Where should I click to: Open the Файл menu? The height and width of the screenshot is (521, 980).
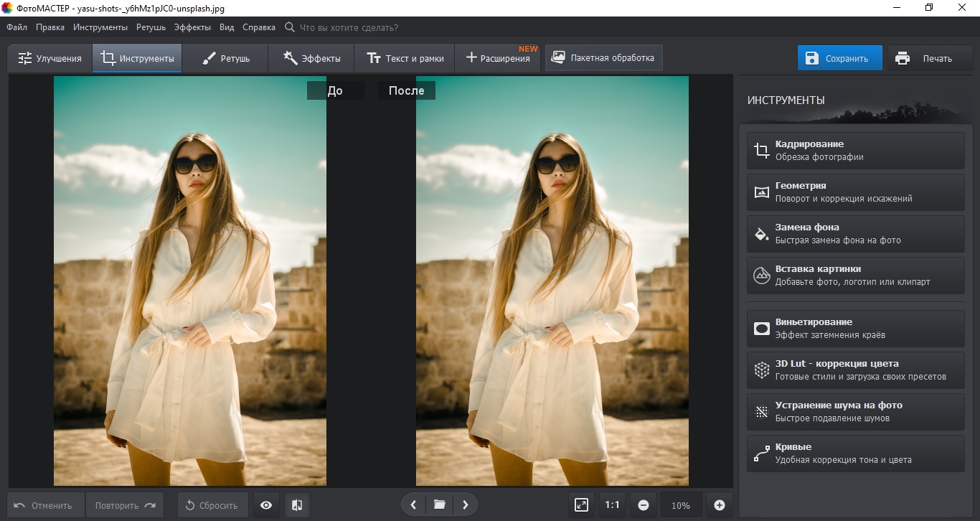tap(17, 27)
